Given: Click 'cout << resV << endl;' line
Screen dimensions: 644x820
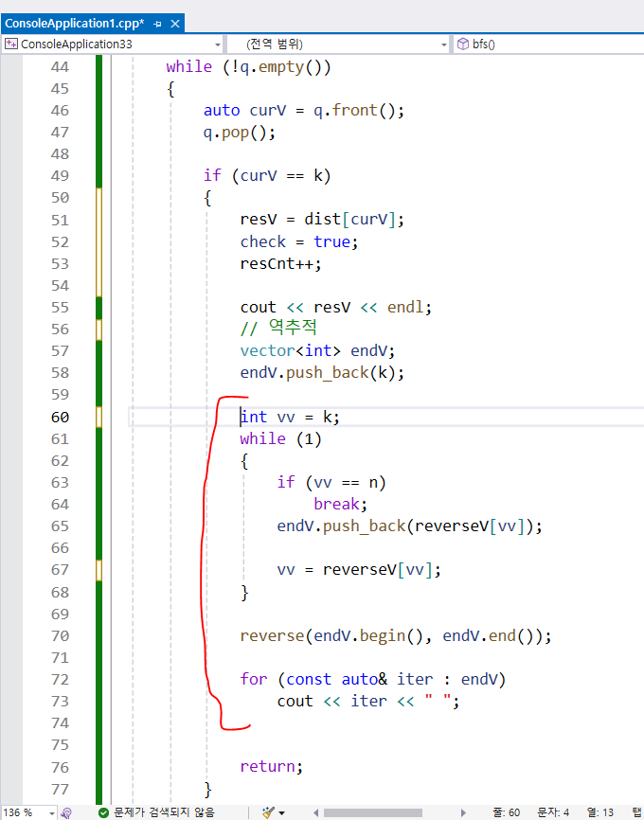Looking at the screenshot, I should click(336, 308).
